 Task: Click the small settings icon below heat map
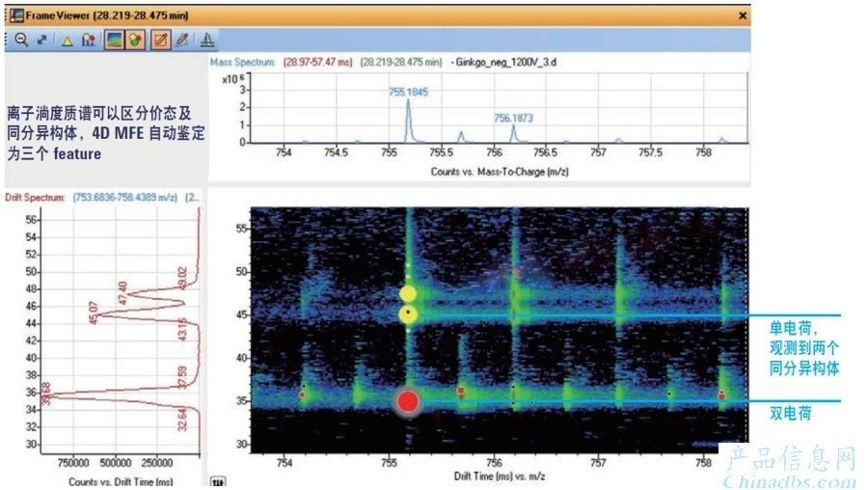(218, 481)
